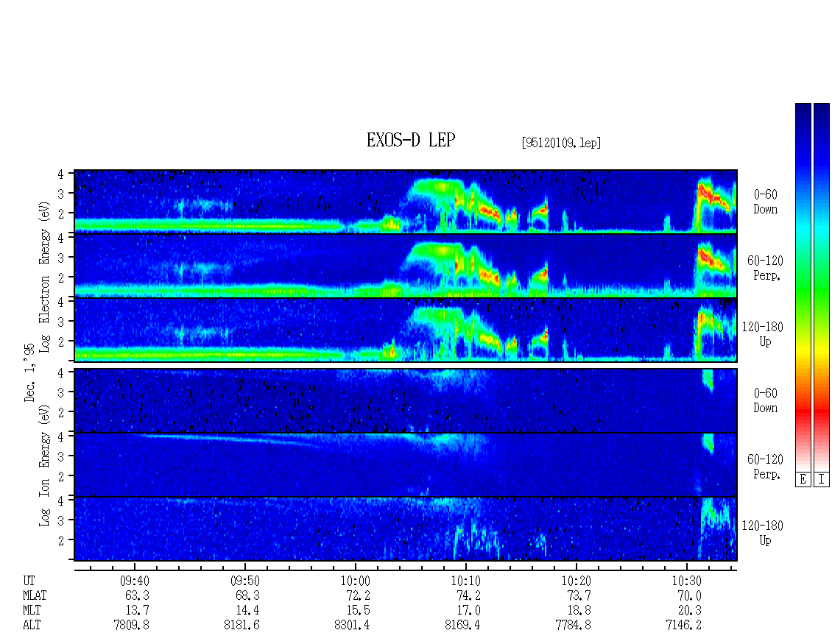Click the file name [95120109.lep]
Screen dimensions: 832x644
(x=561, y=143)
